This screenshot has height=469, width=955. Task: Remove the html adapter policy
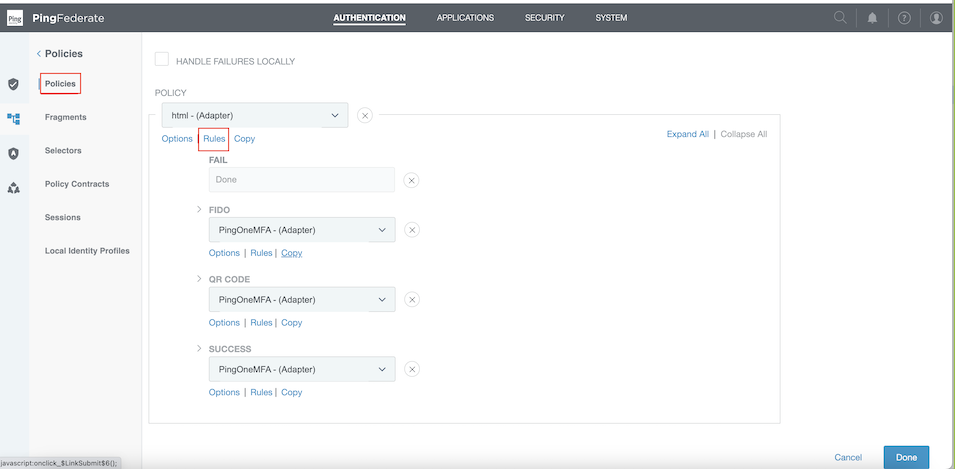click(x=365, y=115)
